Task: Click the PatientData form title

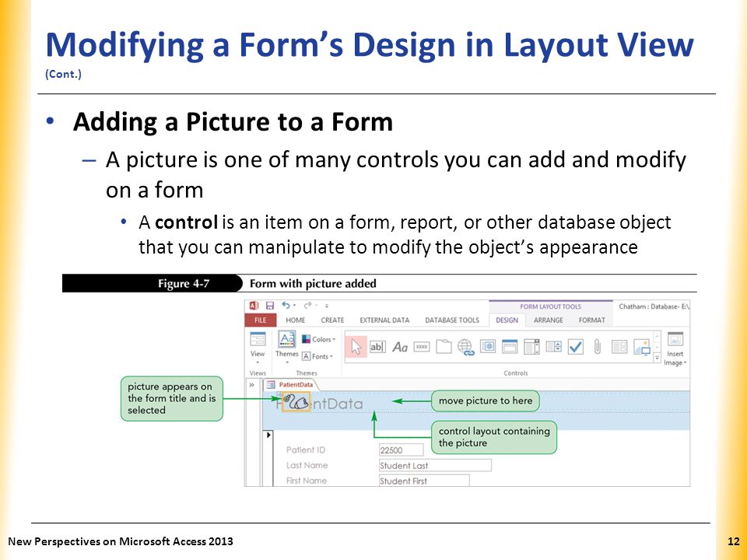Action: (320, 404)
